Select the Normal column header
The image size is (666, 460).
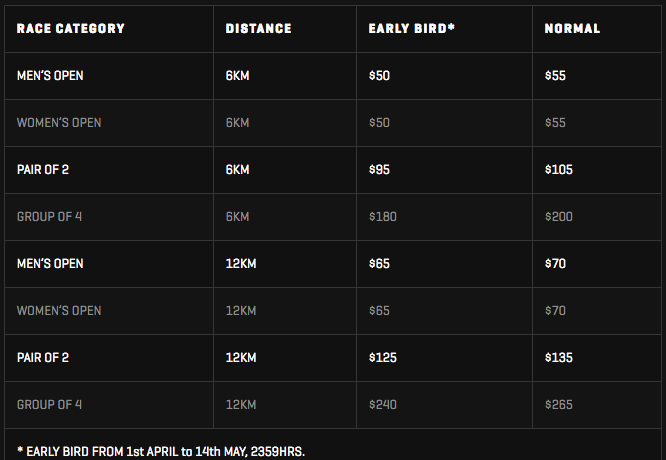(572, 28)
